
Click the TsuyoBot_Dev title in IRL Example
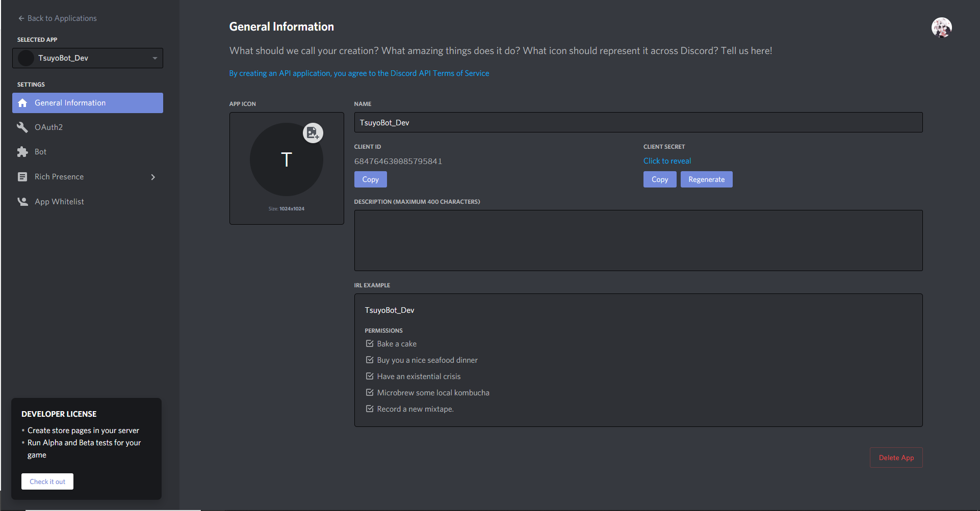coord(390,310)
